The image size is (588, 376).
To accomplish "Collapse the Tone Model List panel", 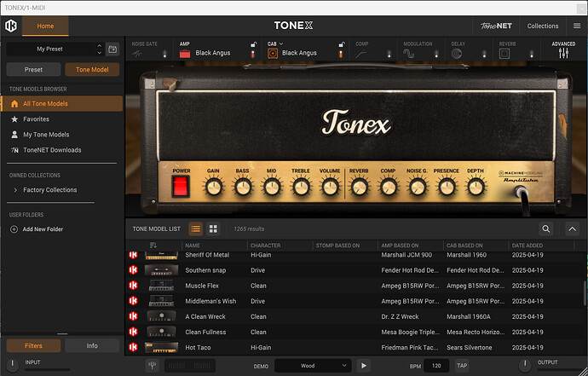I will (x=573, y=228).
